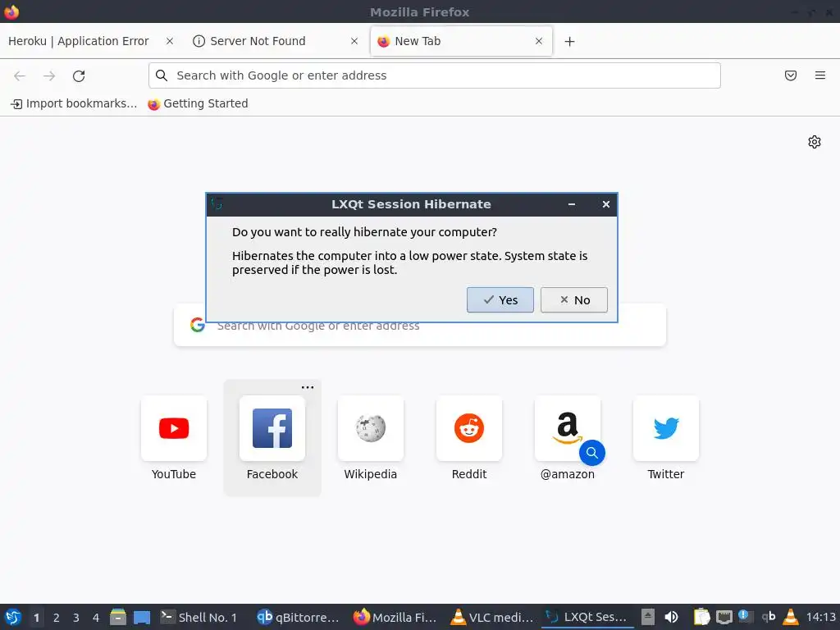The height and width of the screenshot is (630, 840).
Task: Go forward one page in Firefox
Action: [x=49, y=75]
